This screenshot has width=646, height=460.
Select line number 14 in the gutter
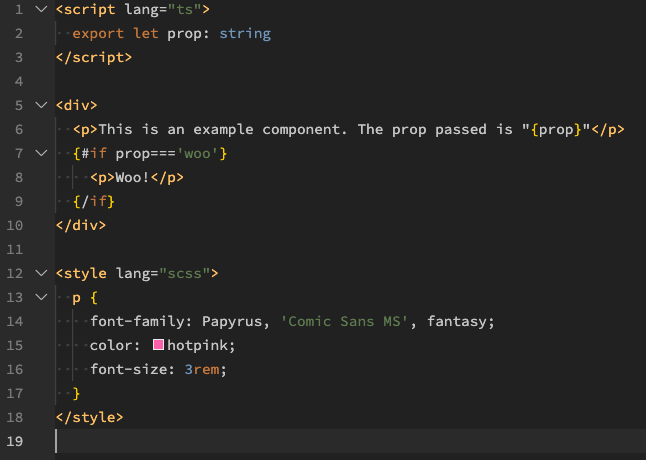[15, 321]
